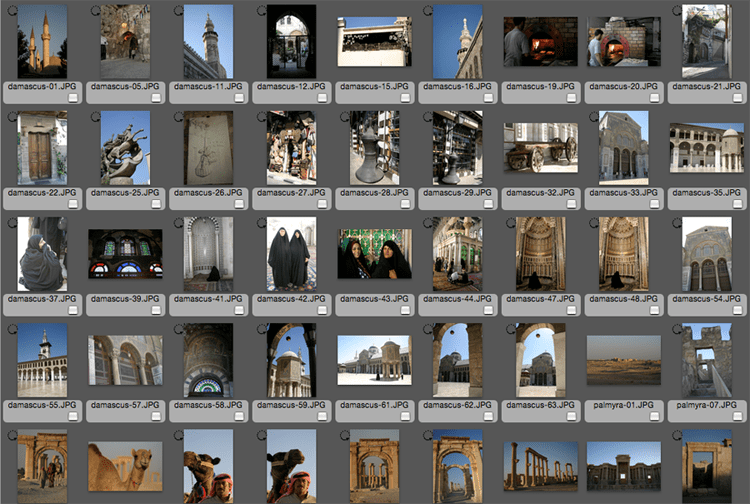Check the box for damascus-15.JPG
Image resolution: width=750 pixels, height=504 pixels.
tap(405, 98)
